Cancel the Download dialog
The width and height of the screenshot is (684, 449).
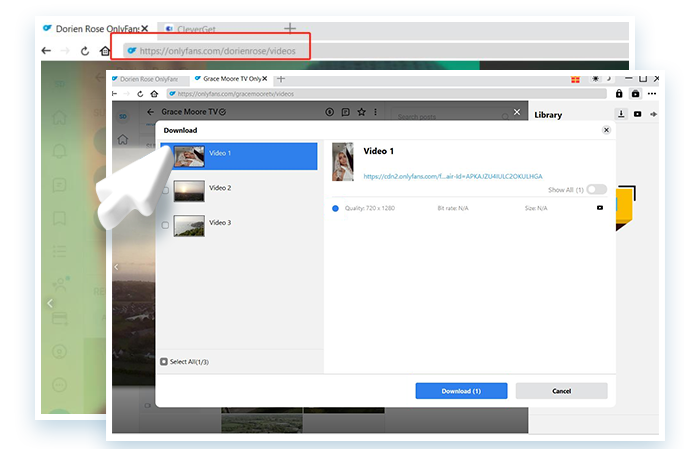[x=561, y=391]
